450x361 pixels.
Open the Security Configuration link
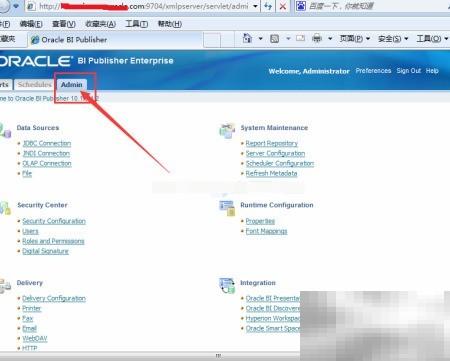tap(54, 221)
